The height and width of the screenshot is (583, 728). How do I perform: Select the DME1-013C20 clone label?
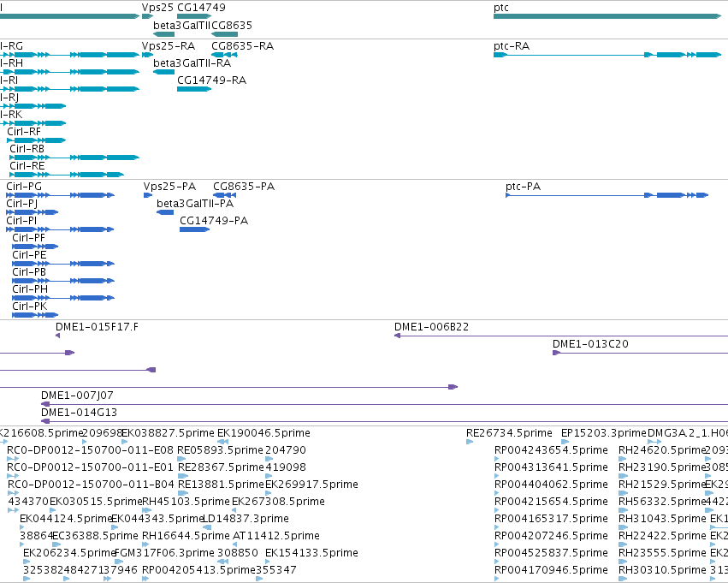pos(590,344)
